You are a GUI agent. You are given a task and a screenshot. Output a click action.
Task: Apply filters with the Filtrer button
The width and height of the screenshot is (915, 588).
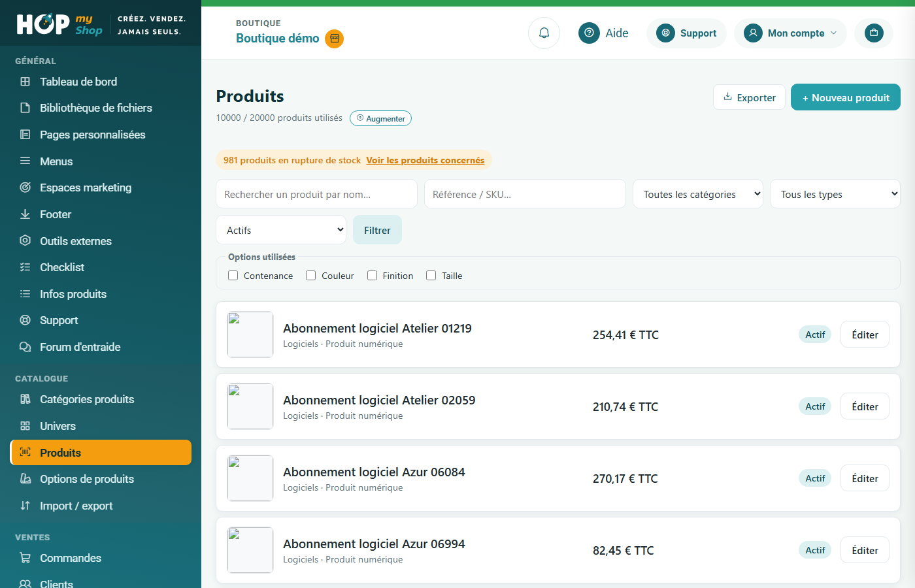pyautogui.click(x=377, y=230)
